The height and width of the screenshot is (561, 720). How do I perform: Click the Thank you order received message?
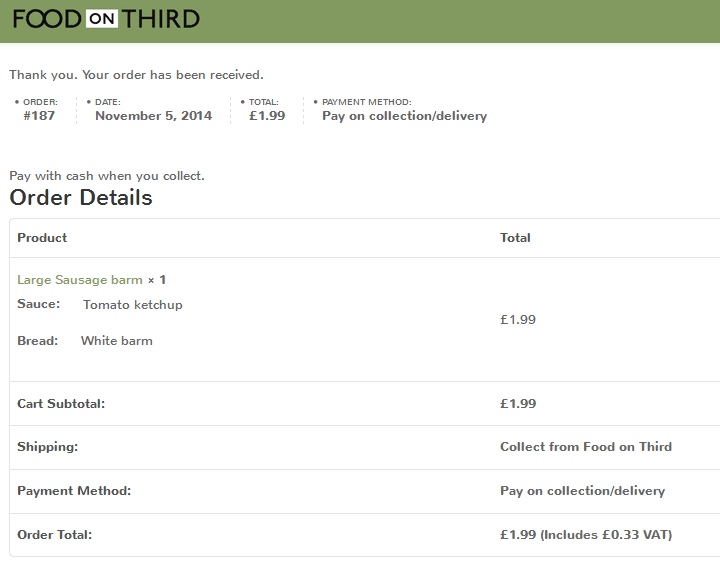[x=136, y=75]
